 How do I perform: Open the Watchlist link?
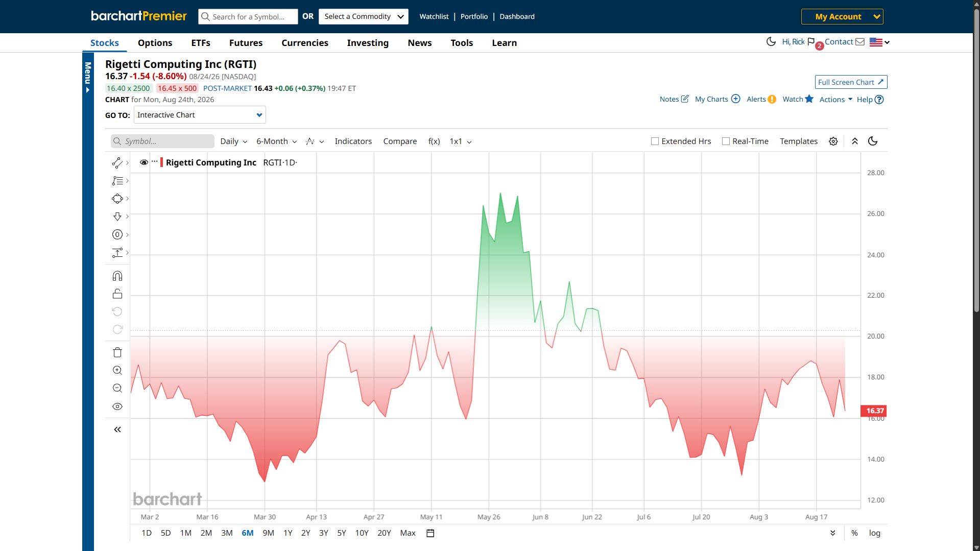point(434,16)
